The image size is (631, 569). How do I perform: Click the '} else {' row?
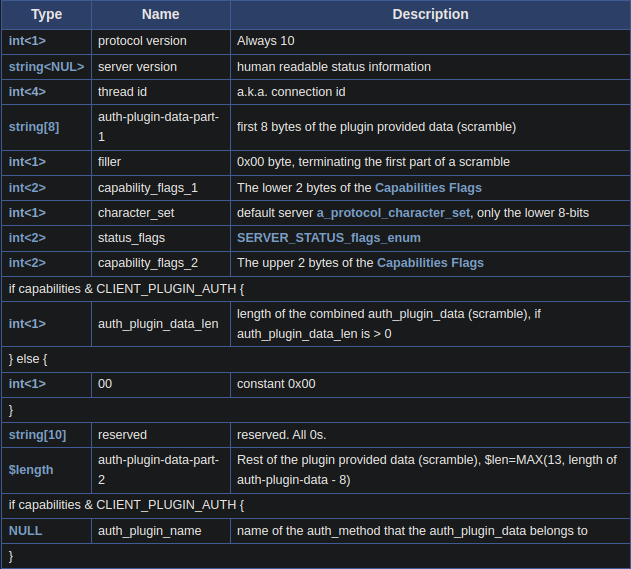(316, 359)
